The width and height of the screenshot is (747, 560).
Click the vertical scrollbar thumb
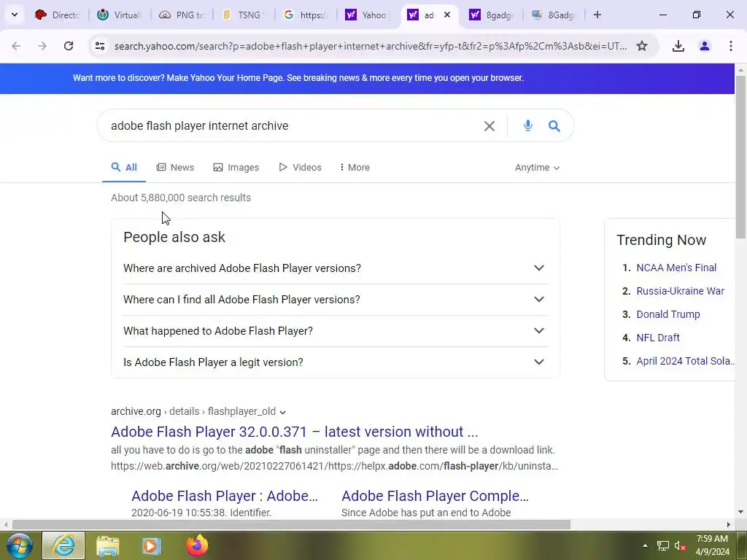pyautogui.click(x=740, y=157)
